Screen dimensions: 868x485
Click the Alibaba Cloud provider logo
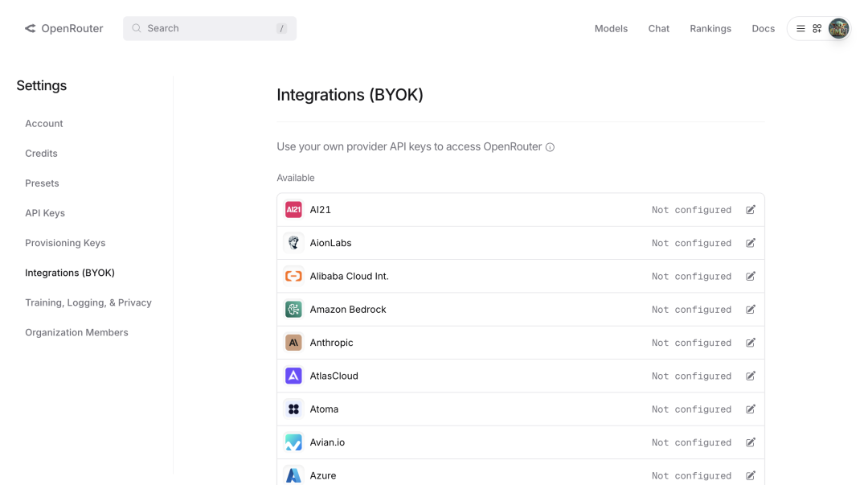click(293, 276)
